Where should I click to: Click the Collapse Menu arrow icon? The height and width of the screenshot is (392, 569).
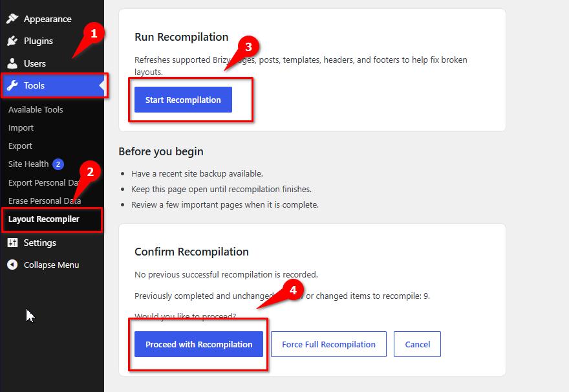[12, 265]
